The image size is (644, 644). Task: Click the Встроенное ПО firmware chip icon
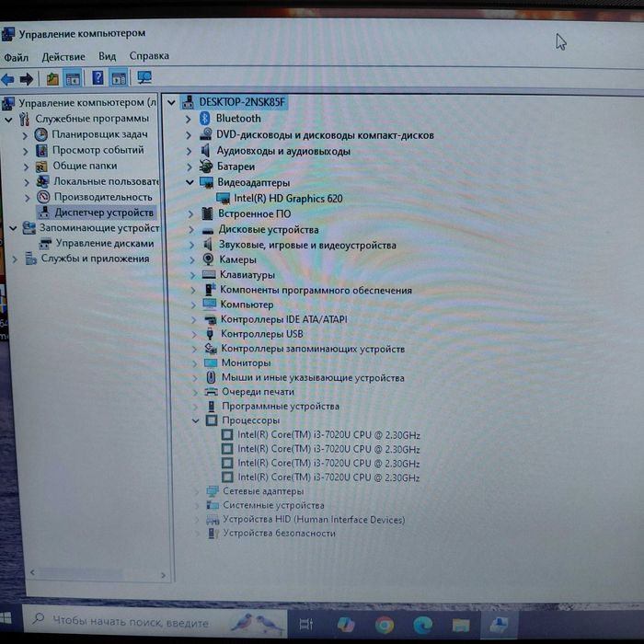click(207, 213)
